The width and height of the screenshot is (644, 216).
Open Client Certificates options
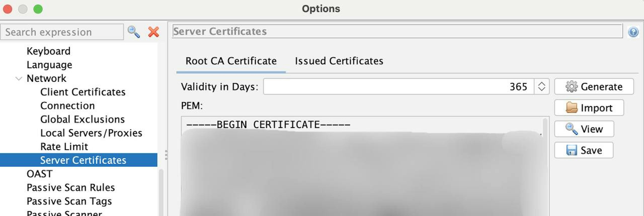point(83,92)
